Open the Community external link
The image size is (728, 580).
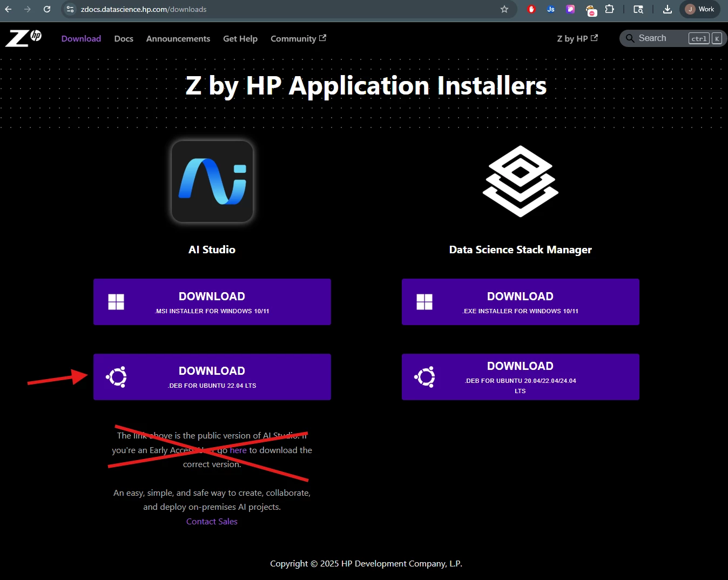click(x=298, y=38)
